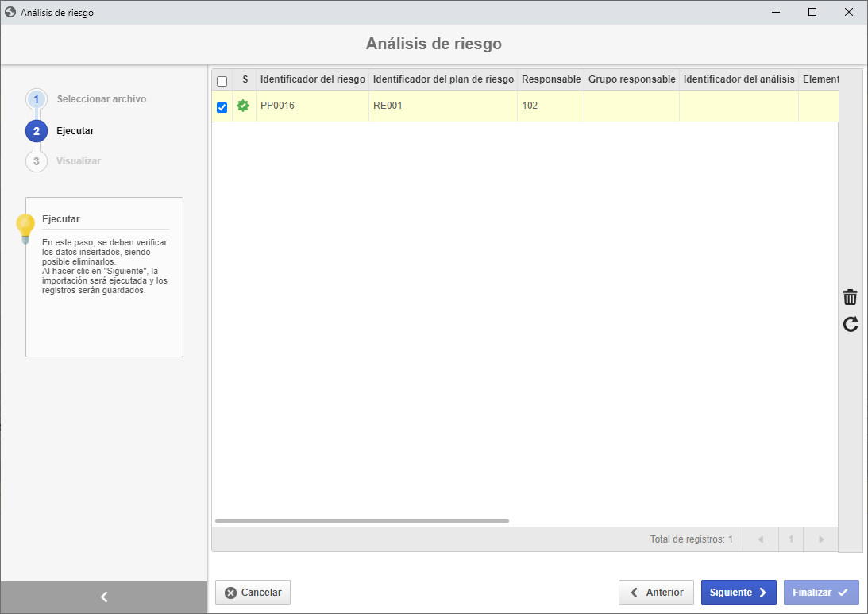Click the Ejecutar heading in tip box
This screenshot has height=614, width=868.
(x=61, y=218)
